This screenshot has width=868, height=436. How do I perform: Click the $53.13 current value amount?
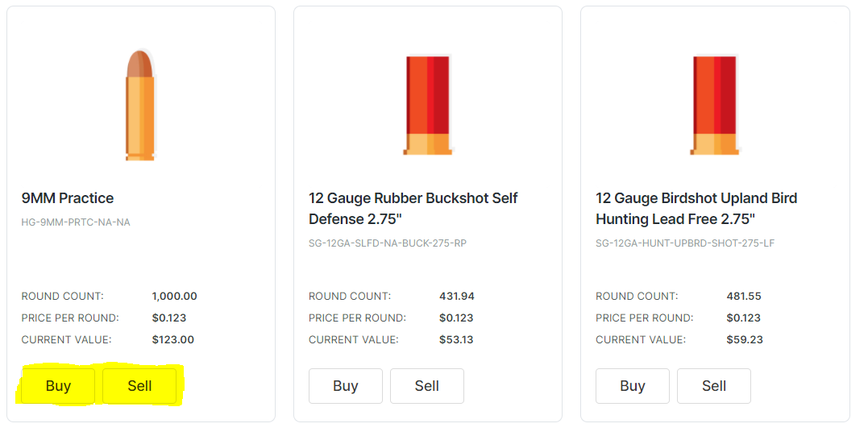tap(456, 340)
